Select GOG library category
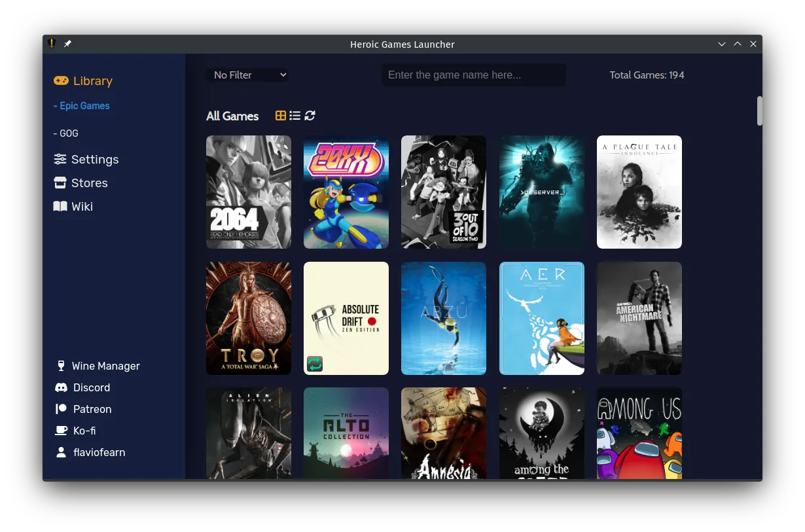This screenshot has width=805, height=532. point(66,133)
